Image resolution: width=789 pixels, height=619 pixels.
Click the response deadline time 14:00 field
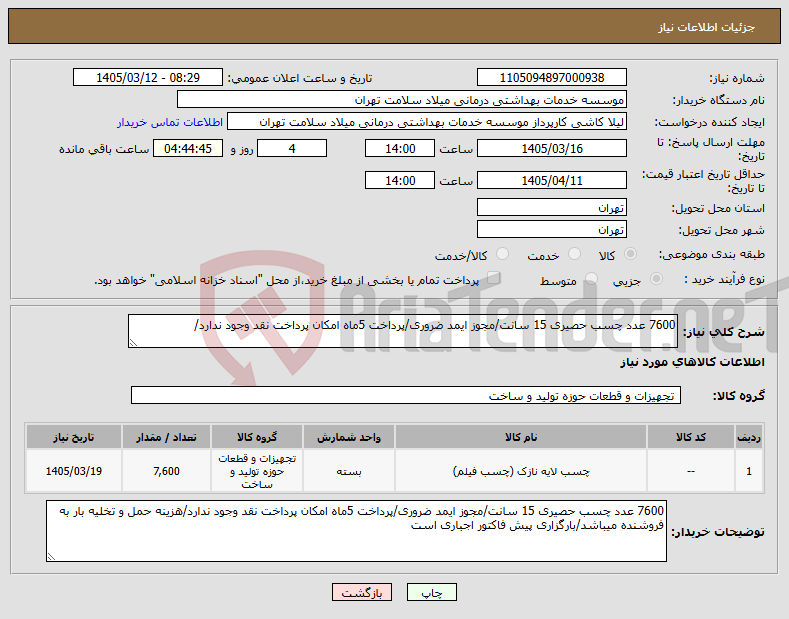400,148
